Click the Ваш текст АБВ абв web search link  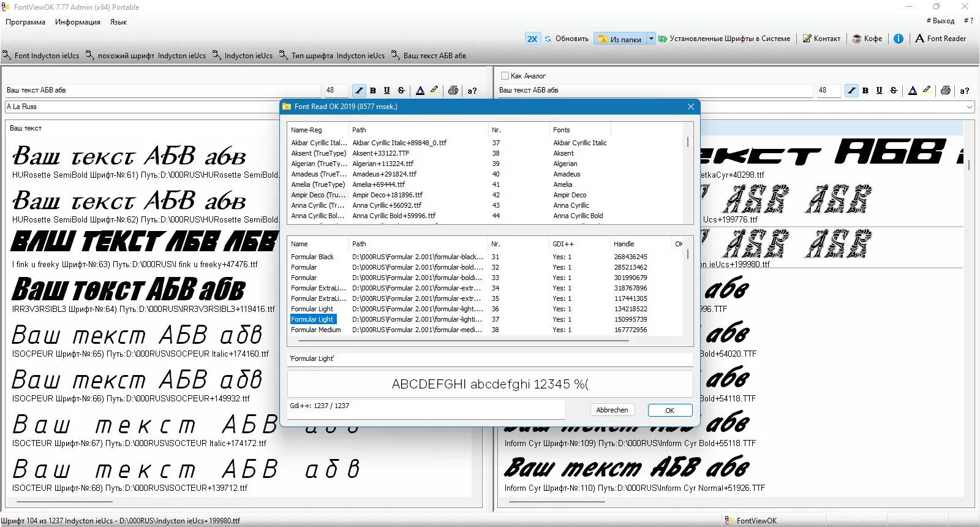pos(429,55)
